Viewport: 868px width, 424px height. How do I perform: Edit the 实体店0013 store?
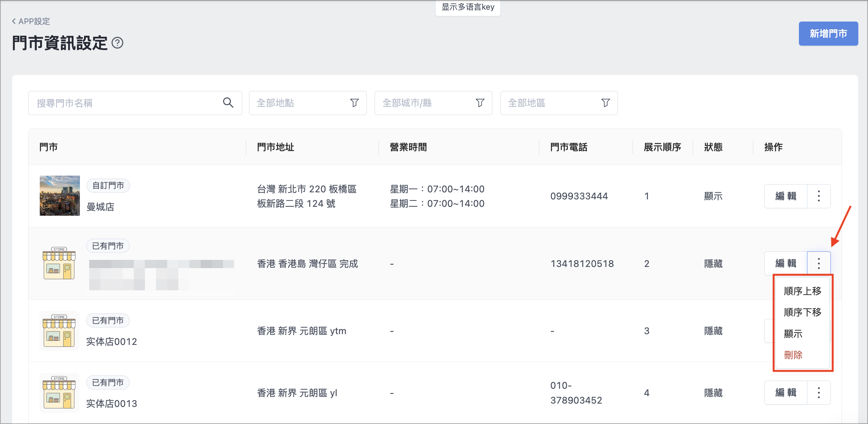[786, 393]
